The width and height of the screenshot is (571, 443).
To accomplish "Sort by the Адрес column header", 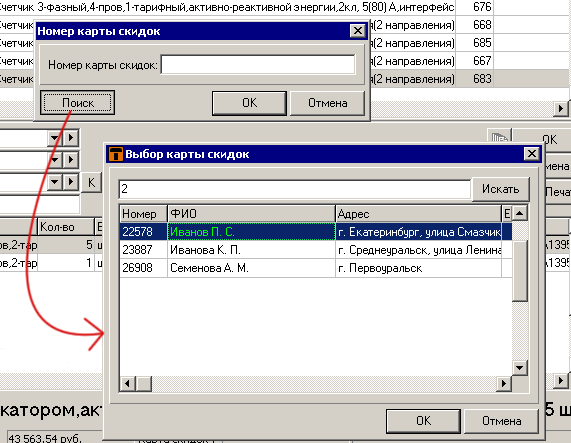I will 418,214.
